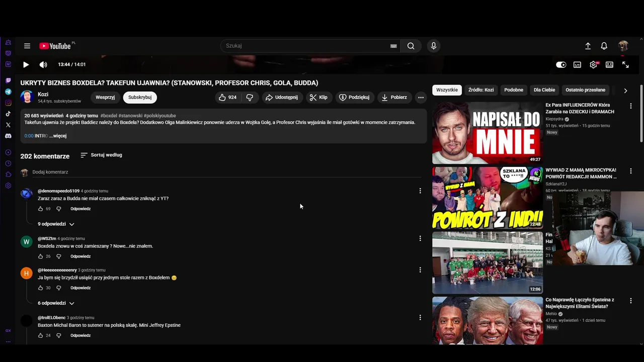Open the browser sidebar settings gear

(8, 186)
